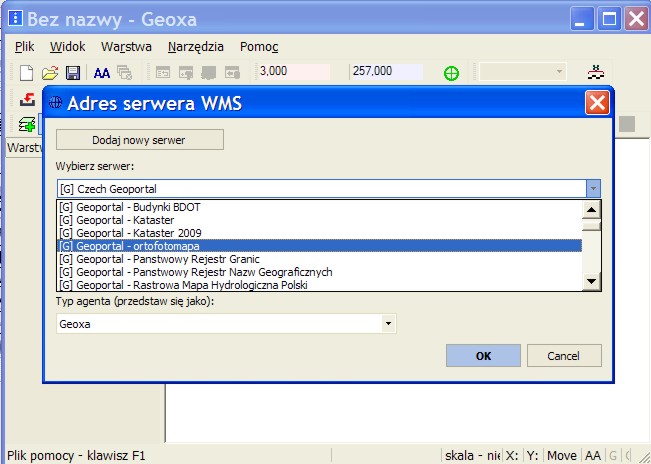
Task: Close the Adres serwera WMS dialog
Action: [x=597, y=103]
